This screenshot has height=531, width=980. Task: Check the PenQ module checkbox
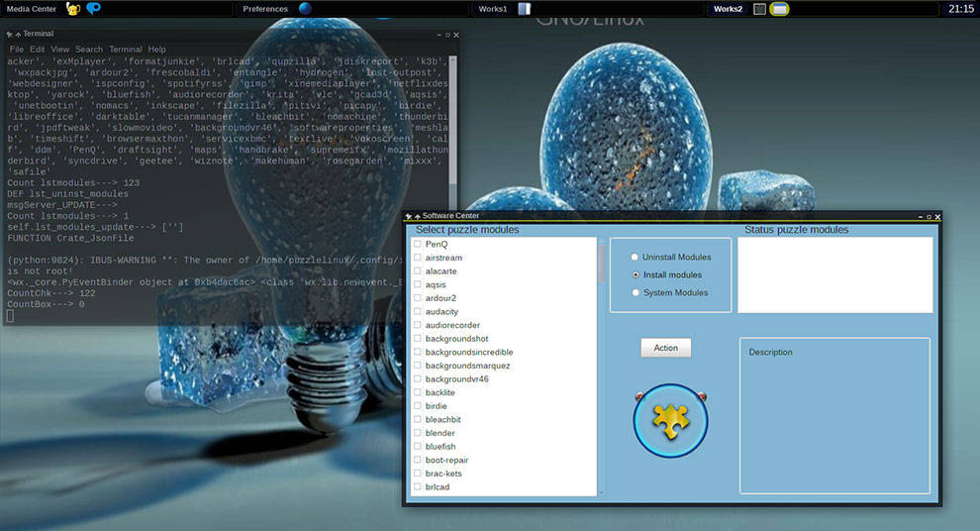click(x=418, y=244)
